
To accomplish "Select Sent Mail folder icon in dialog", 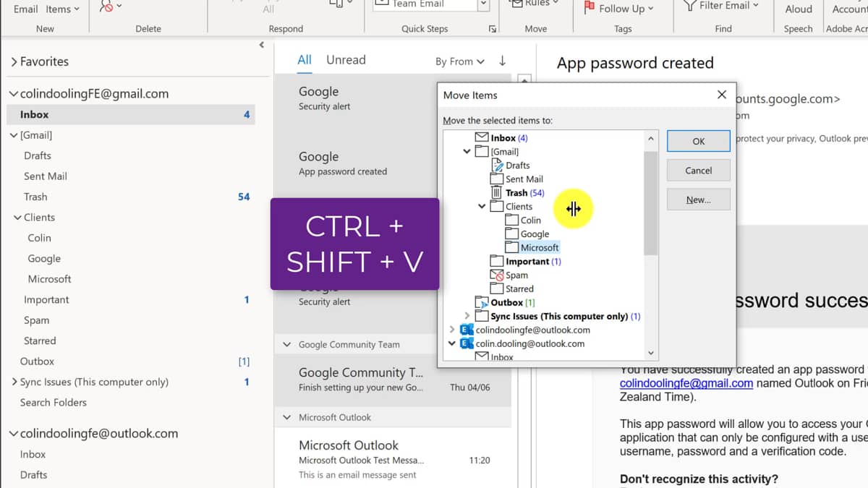I will coord(497,179).
